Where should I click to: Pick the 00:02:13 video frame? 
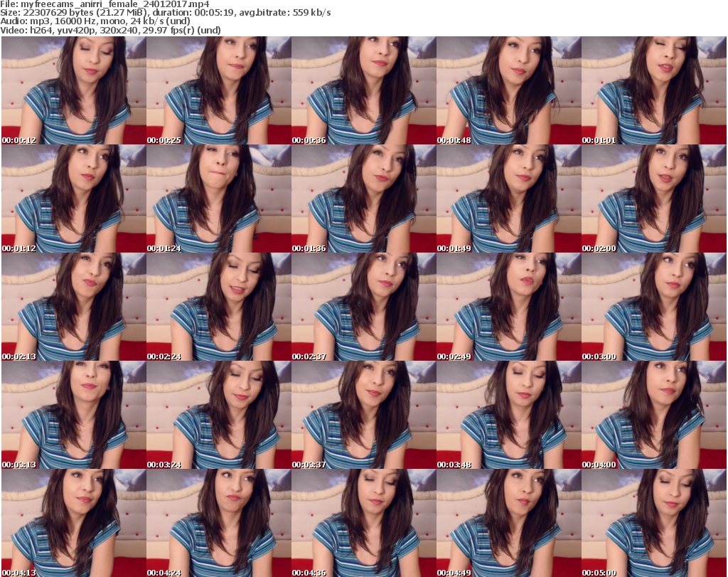pyautogui.click(x=74, y=307)
